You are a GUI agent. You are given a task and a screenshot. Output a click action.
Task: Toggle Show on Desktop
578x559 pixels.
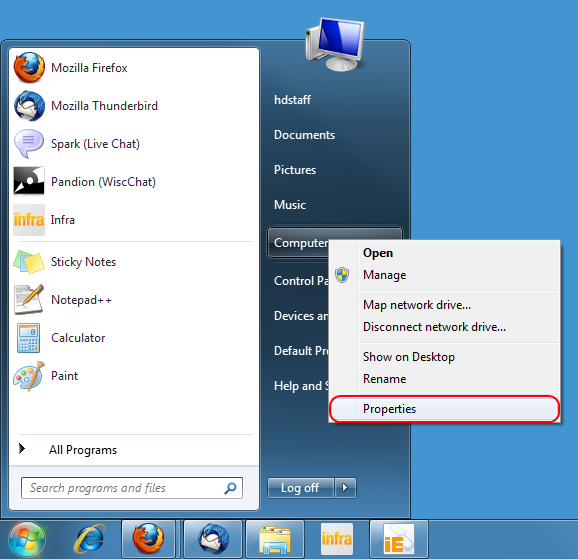(x=444, y=357)
